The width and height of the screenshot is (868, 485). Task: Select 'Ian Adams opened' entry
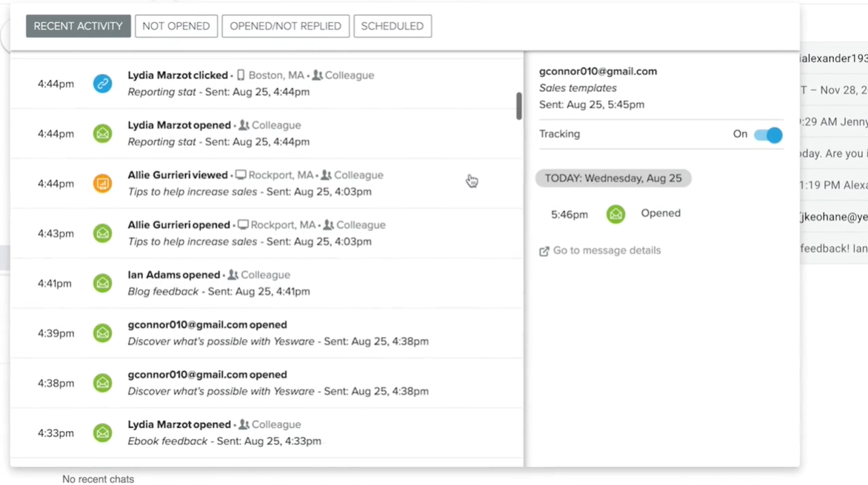tap(174, 275)
